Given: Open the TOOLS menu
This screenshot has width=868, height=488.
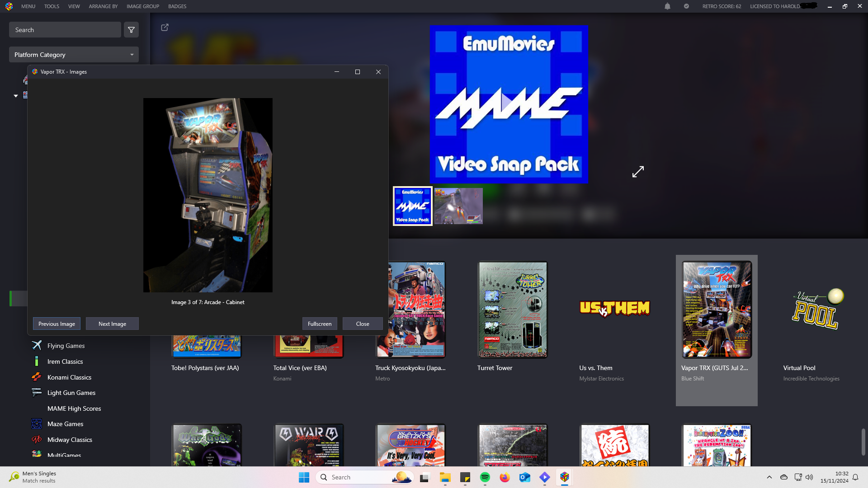Looking at the screenshot, I should pos(52,6).
